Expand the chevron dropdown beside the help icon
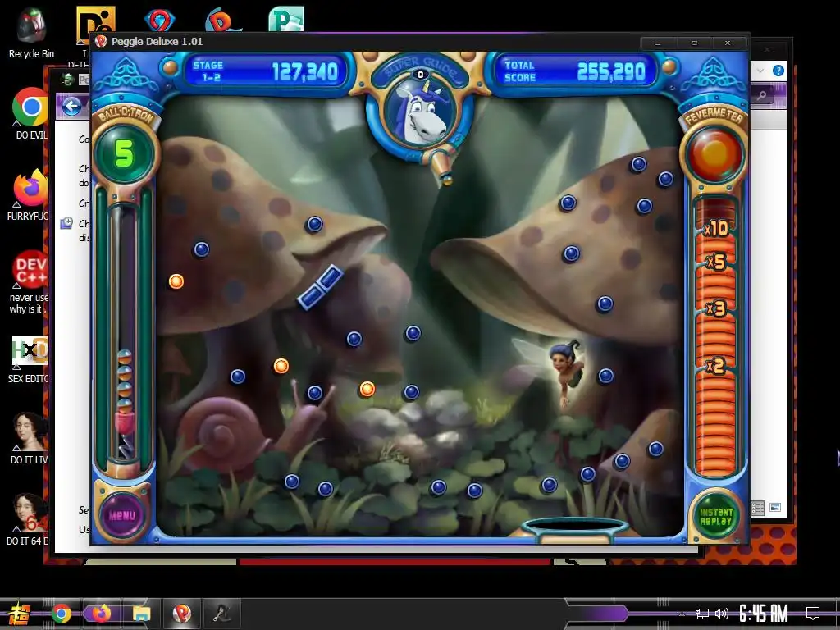 [760, 71]
